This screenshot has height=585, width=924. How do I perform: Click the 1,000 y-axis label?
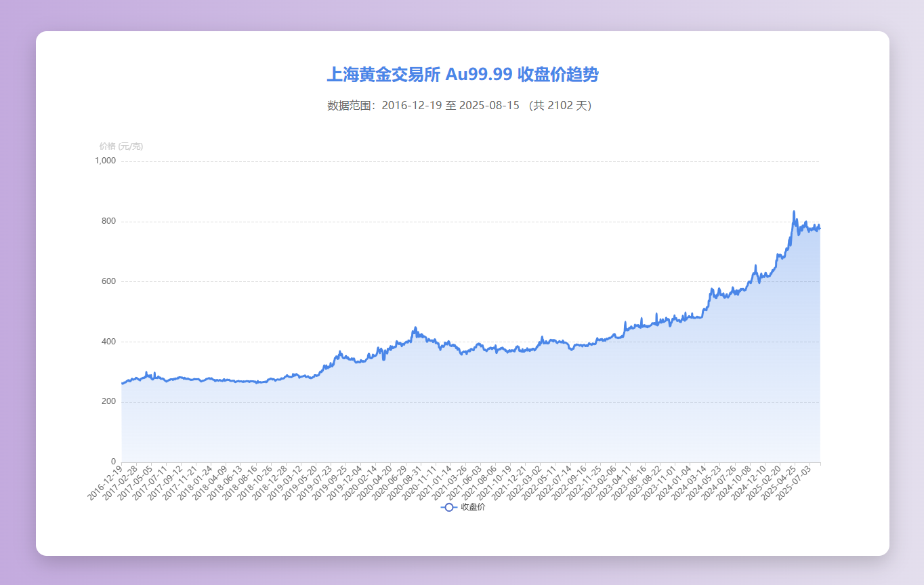click(x=106, y=161)
